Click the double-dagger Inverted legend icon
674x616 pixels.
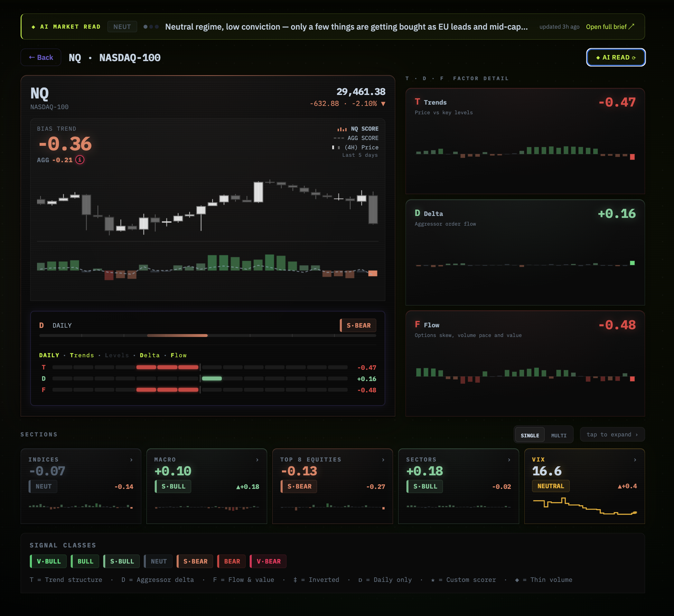(x=295, y=580)
